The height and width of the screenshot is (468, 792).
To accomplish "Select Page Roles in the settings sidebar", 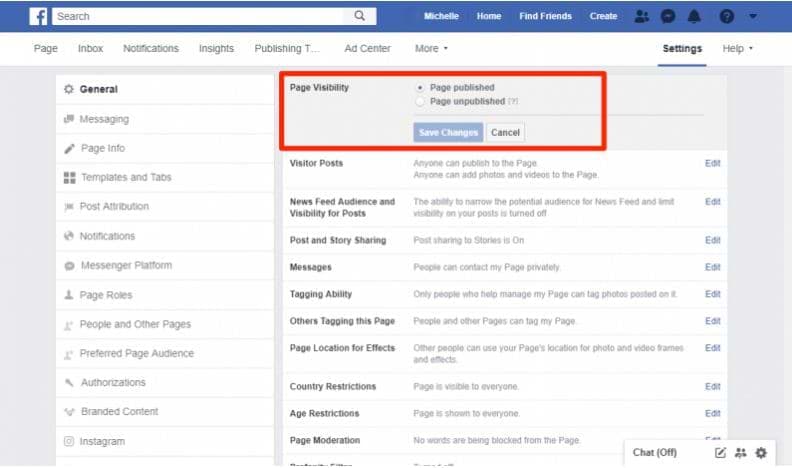I will coord(165,295).
